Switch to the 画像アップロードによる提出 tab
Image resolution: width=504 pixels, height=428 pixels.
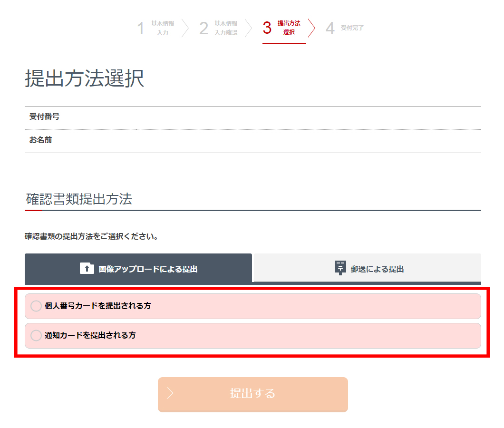point(138,269)
